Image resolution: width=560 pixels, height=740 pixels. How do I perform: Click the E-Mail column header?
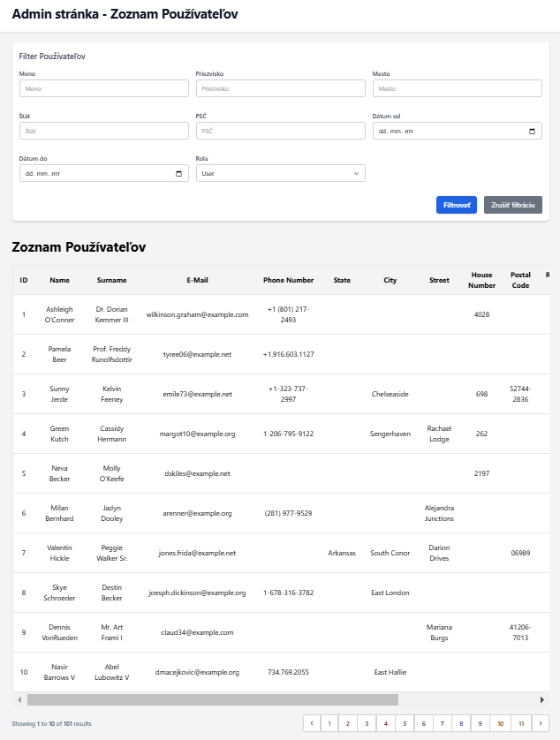(197, 280)
